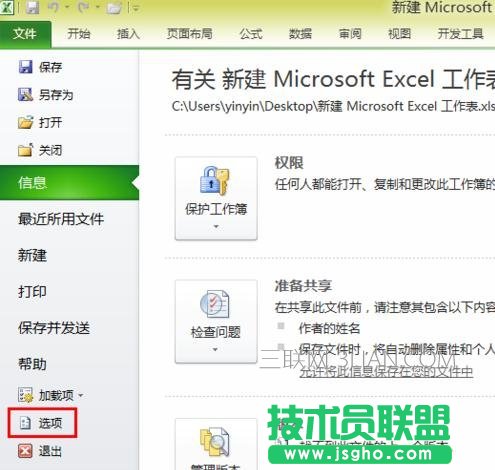Click the Save icon in quick access toolbar
Screen dimensions: 495x470
point(32,7)
